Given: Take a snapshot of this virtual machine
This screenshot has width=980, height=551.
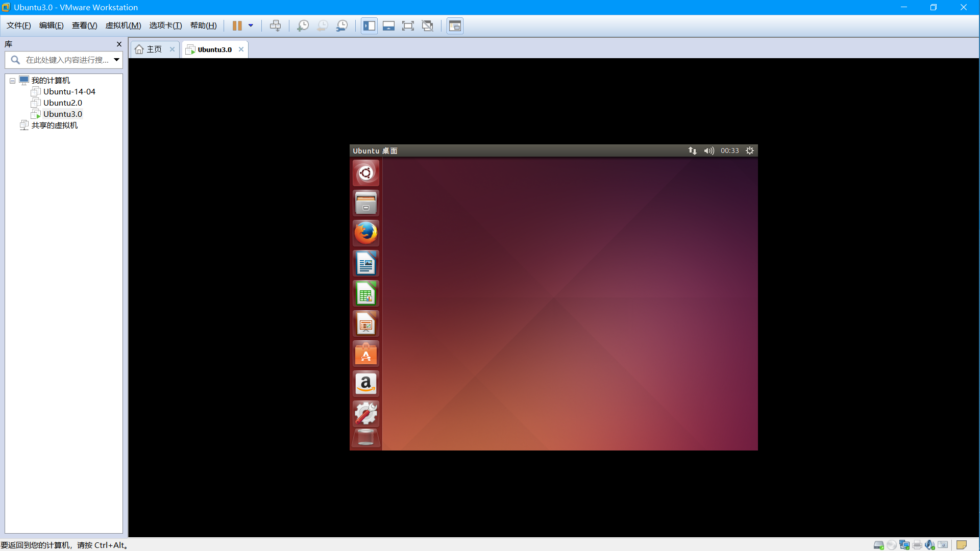Looking at the screenshot, I should [303, 26].
